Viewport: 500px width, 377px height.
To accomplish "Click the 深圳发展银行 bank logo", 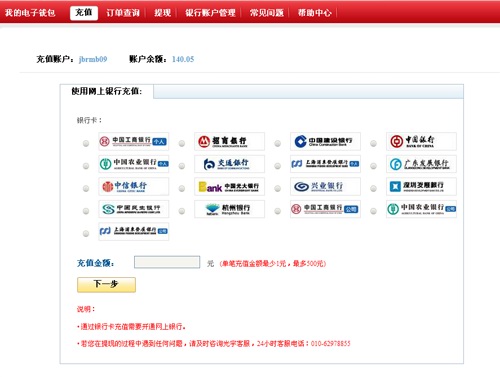I will tap(421, 186).
